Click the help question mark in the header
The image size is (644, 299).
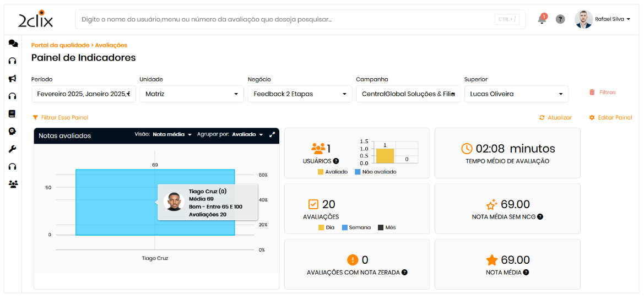coord(560,19)
